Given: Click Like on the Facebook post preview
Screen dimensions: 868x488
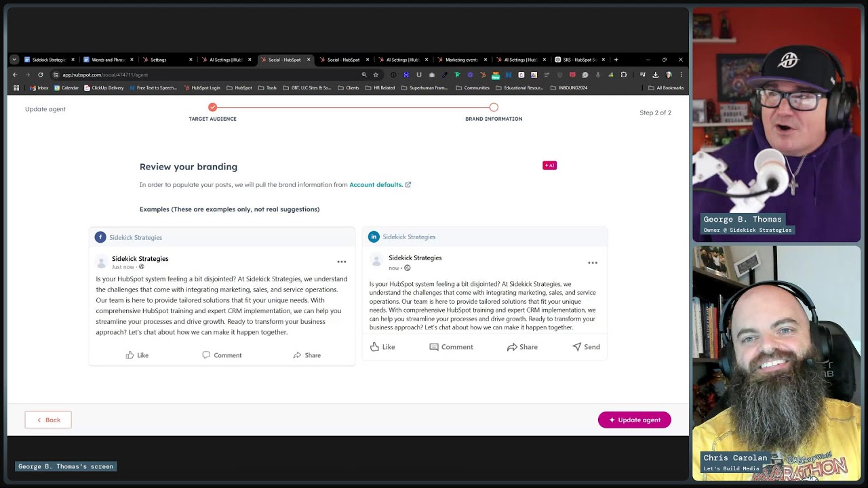Looking at the screenshot, I should 137,355.
